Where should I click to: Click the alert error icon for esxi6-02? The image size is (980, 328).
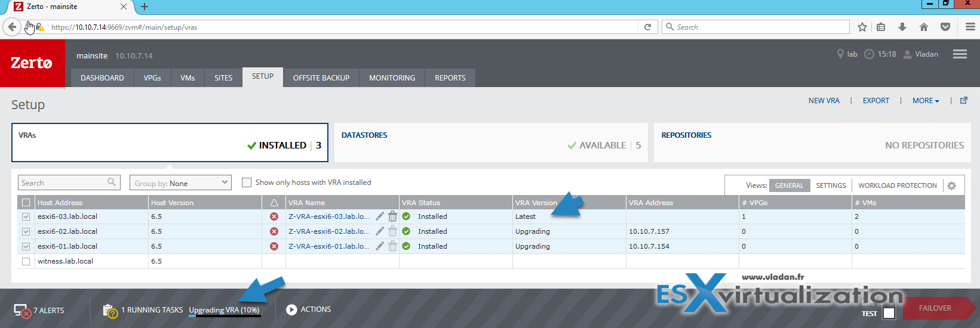274,231
